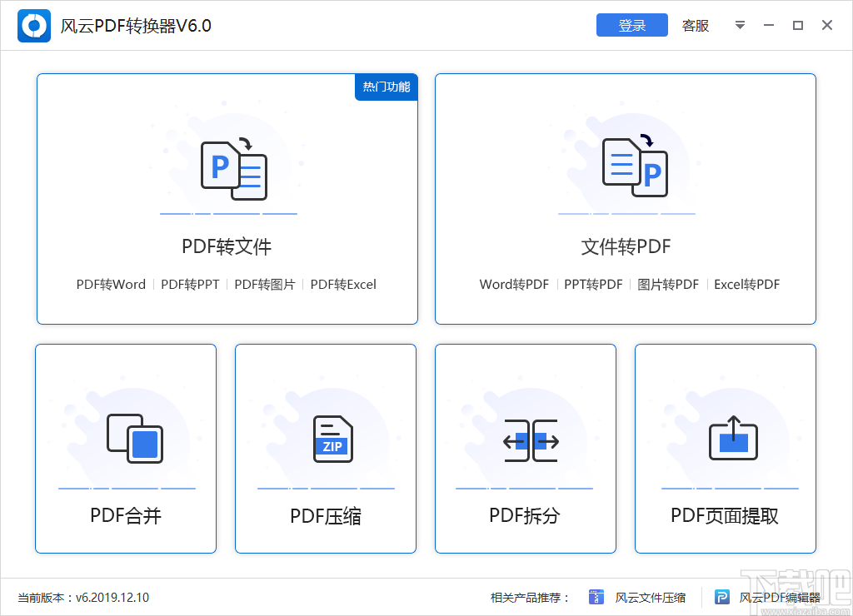
Task: Open 风云PDF编辑器 via its product icon
Action: pos(721,597)
